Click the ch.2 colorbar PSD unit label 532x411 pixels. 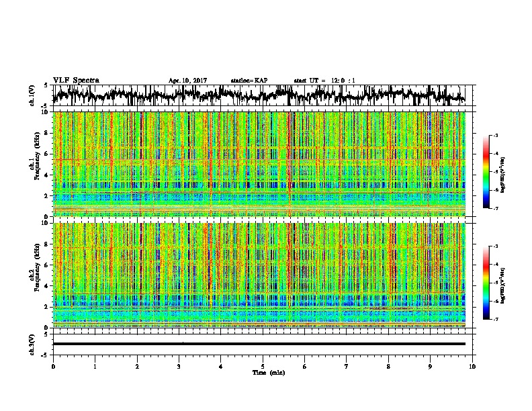504,285
